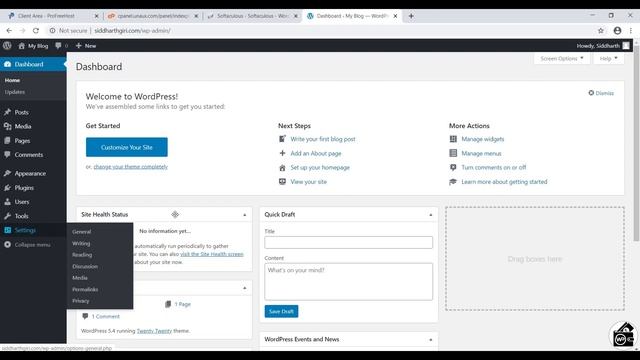The height and width of the screenshot is (360, 640).
Task: Collapse the admin menu
Action: (27, 244)
